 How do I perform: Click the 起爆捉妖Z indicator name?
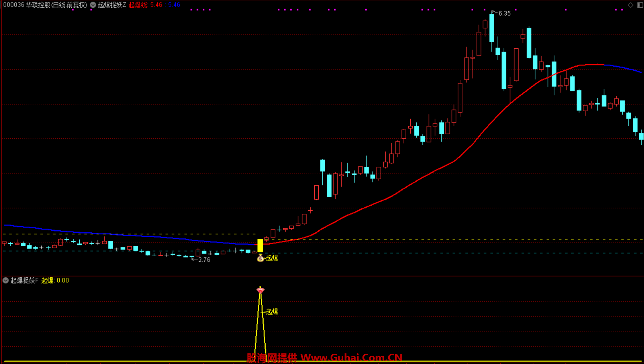coord(112,5)
